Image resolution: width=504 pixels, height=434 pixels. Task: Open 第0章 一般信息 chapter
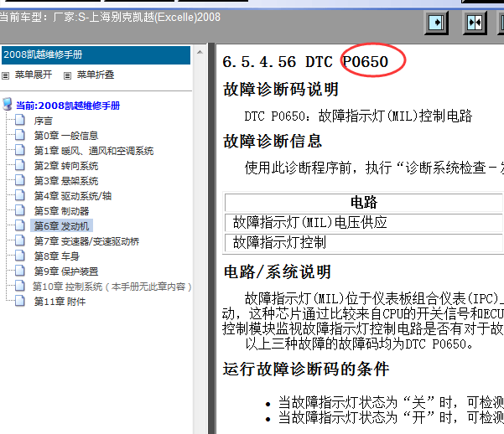click(x=66, y=136)
